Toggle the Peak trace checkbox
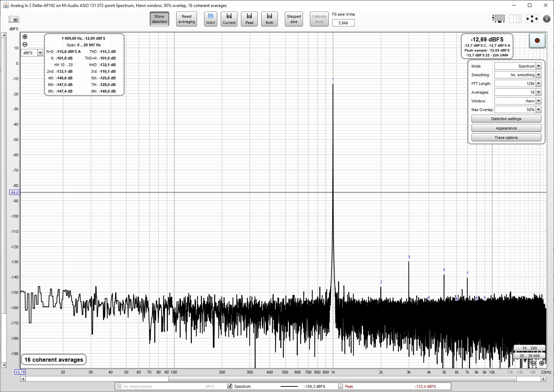 coord(341,386)
